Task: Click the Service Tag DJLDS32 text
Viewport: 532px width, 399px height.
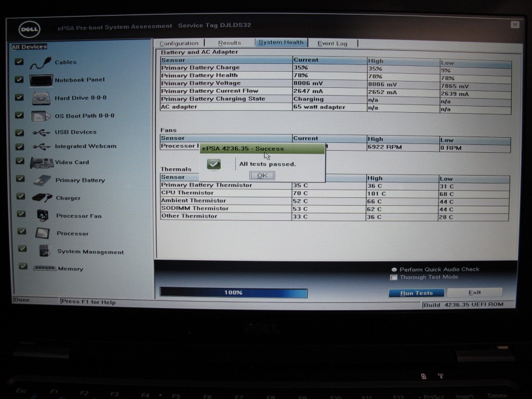Action: click(x=215, y=25)
